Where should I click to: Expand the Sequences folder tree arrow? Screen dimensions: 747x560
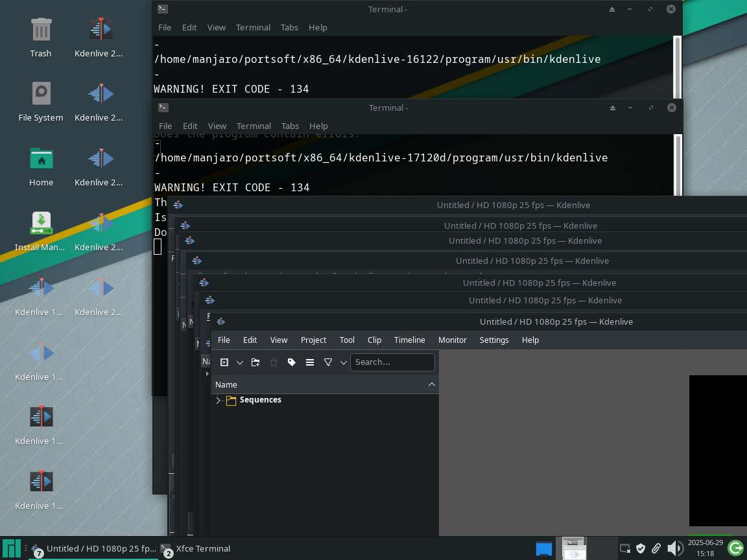(x=219, y=401)
